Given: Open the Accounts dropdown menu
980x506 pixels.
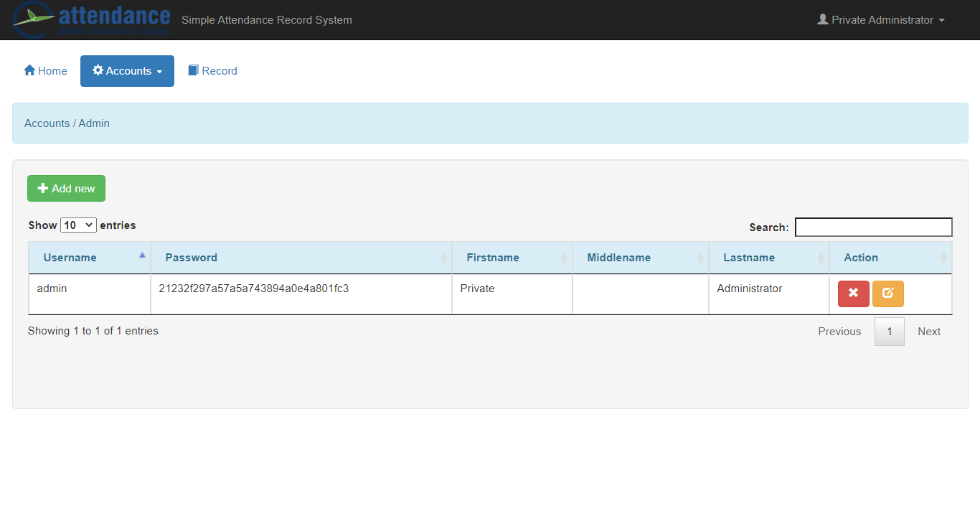Looking at the screenshot, I should pyautogui.click(x=127, y=70).
